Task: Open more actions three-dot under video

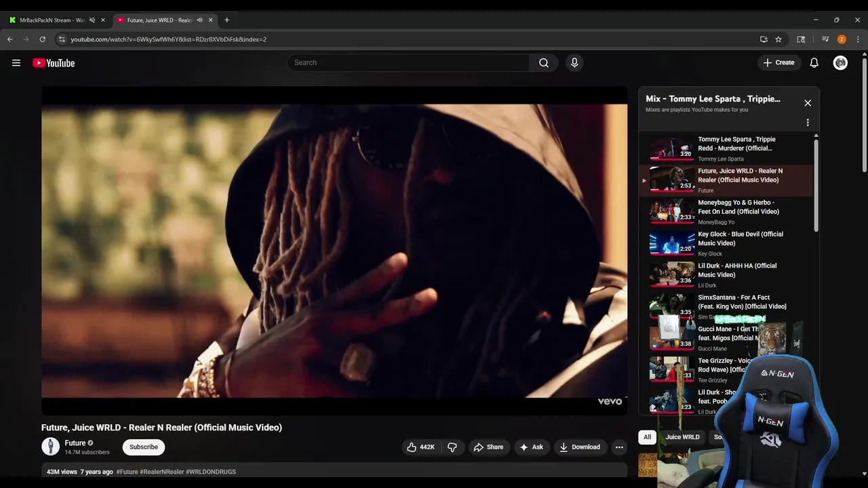Action: coord(618,447)
